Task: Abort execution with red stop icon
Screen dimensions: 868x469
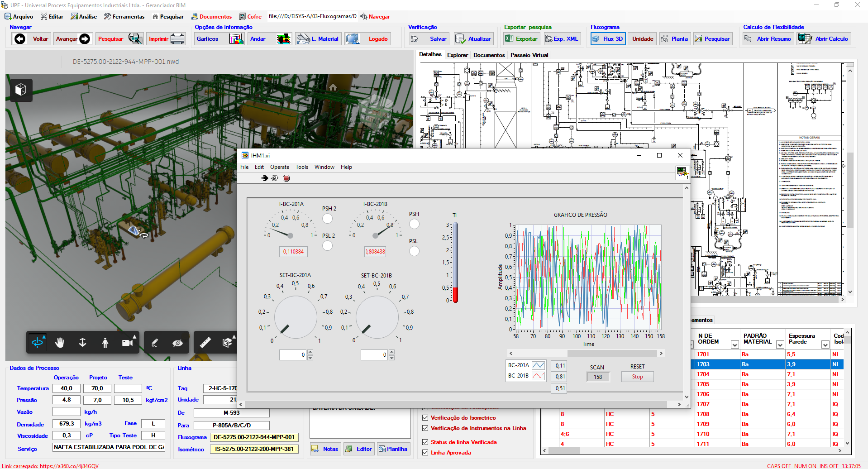Action: click(x=286, y=178)
